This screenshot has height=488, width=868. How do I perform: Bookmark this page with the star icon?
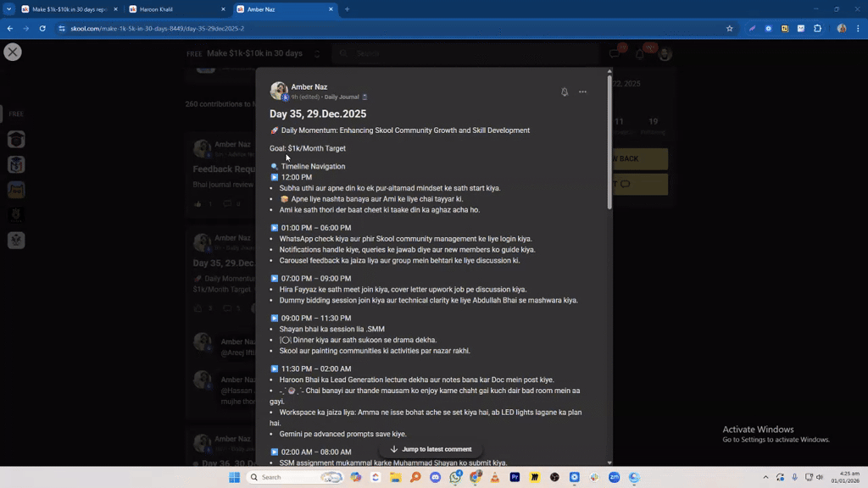(x=730, y=28)
